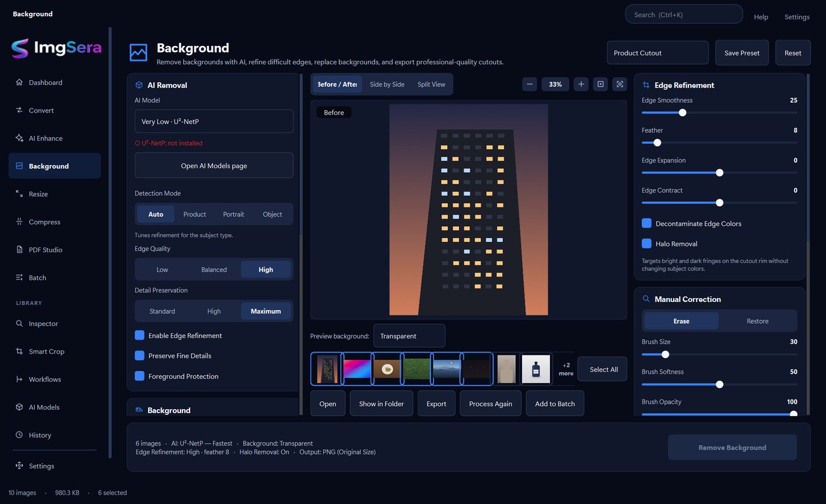Viewport: 826px width, 504px height.
Task: Open the Inspector magnifier icon
Action: [x=19, y=324]
